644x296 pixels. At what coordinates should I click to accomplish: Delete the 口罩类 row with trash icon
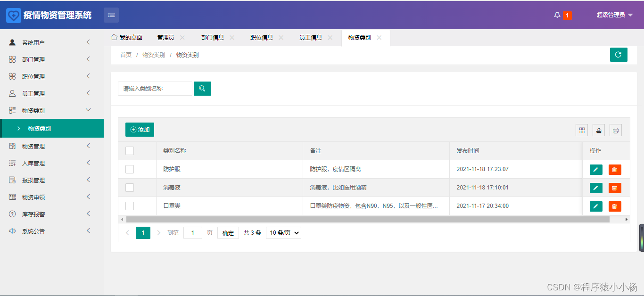[x=615, y=206]
